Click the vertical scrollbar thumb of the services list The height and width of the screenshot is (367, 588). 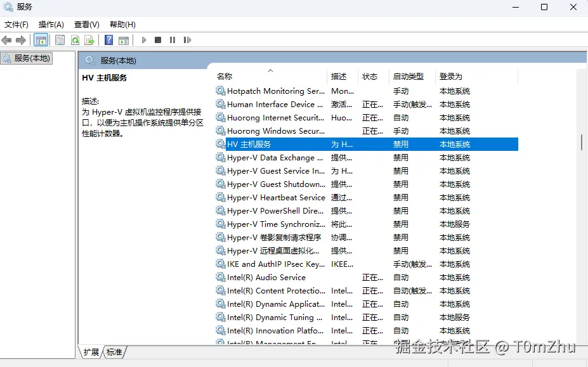pos(582,143)
